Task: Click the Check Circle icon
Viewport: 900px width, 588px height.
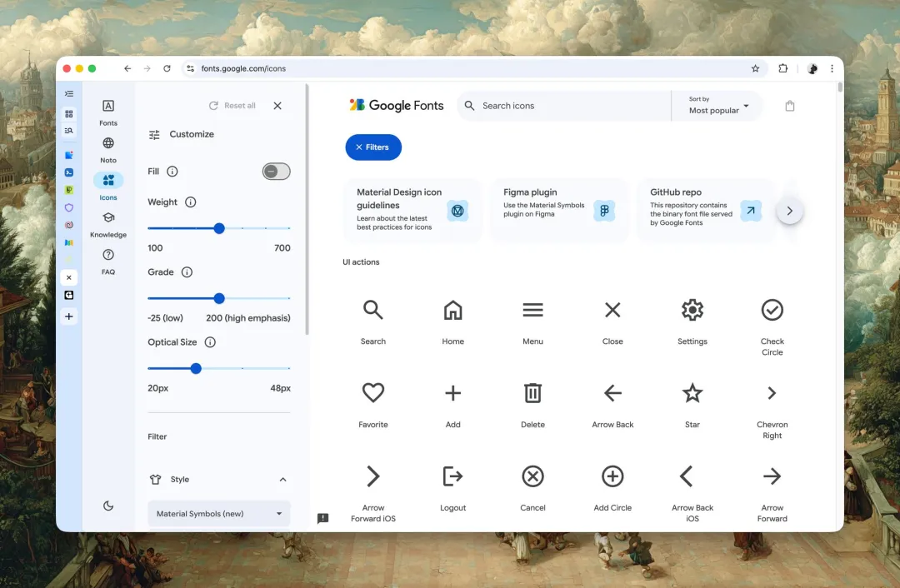Action: coord(772,311)
